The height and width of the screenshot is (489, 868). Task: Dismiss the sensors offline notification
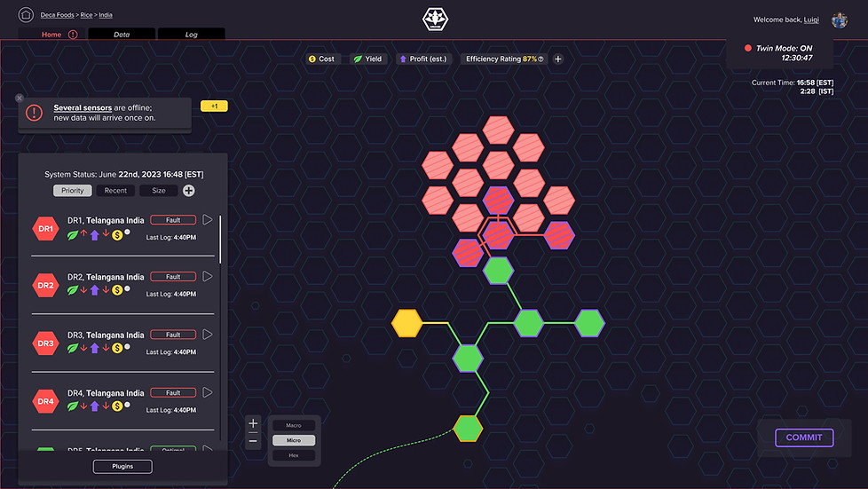point(20,98)
